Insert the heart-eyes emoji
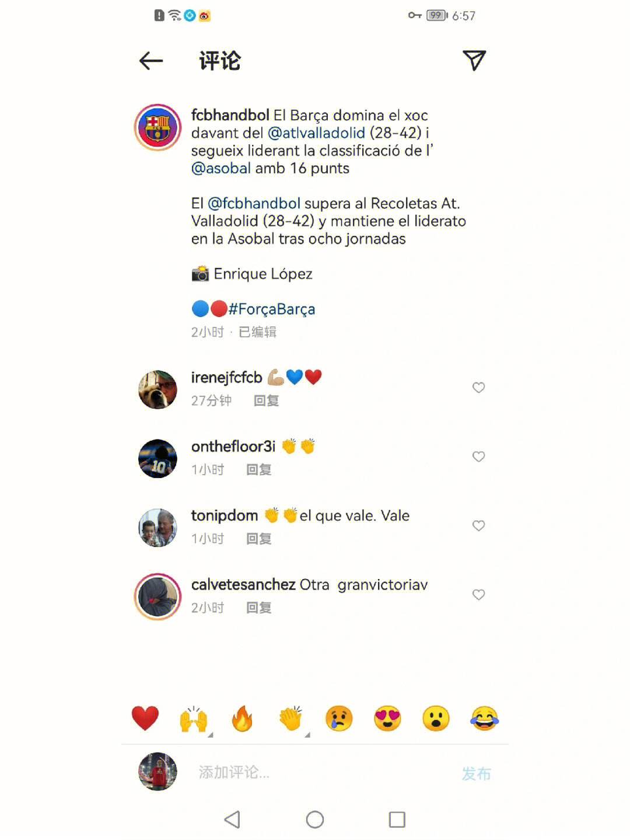Screen dimensions: 630x840 [x=387, y=719]
